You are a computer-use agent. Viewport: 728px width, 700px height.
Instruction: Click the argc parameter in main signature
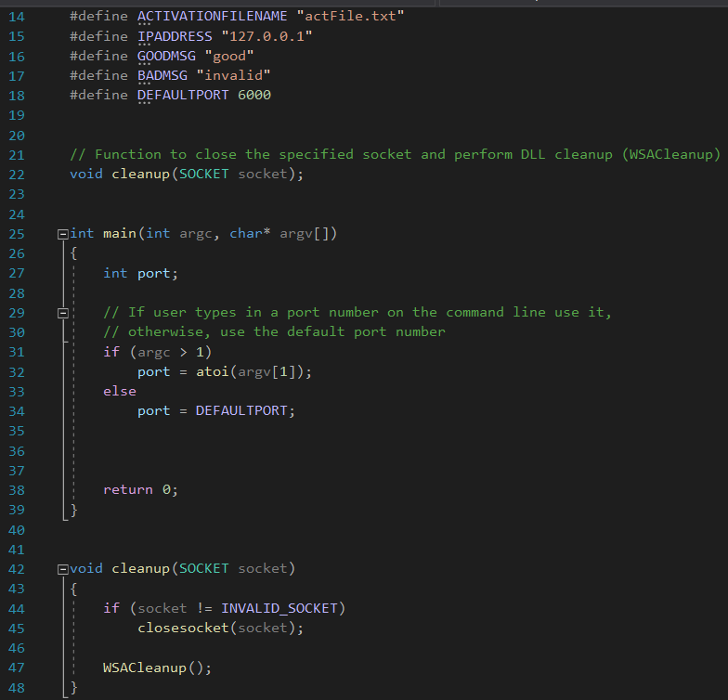pyautogui.click(x=196, y=234)
